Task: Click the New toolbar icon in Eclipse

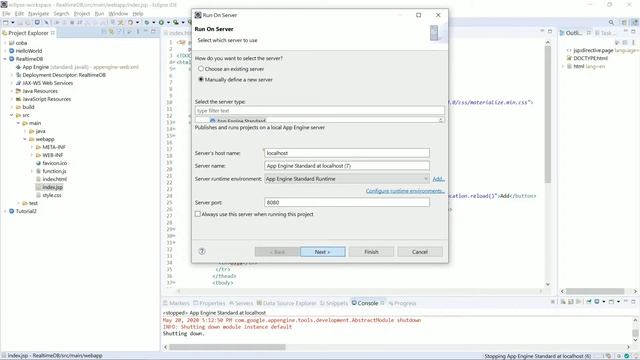Action: [6, 22]
